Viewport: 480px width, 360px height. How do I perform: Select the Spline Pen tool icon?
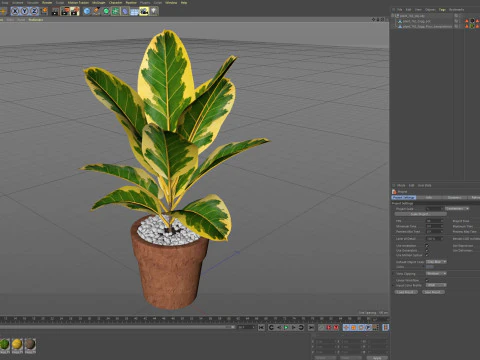tap(96, 11)
